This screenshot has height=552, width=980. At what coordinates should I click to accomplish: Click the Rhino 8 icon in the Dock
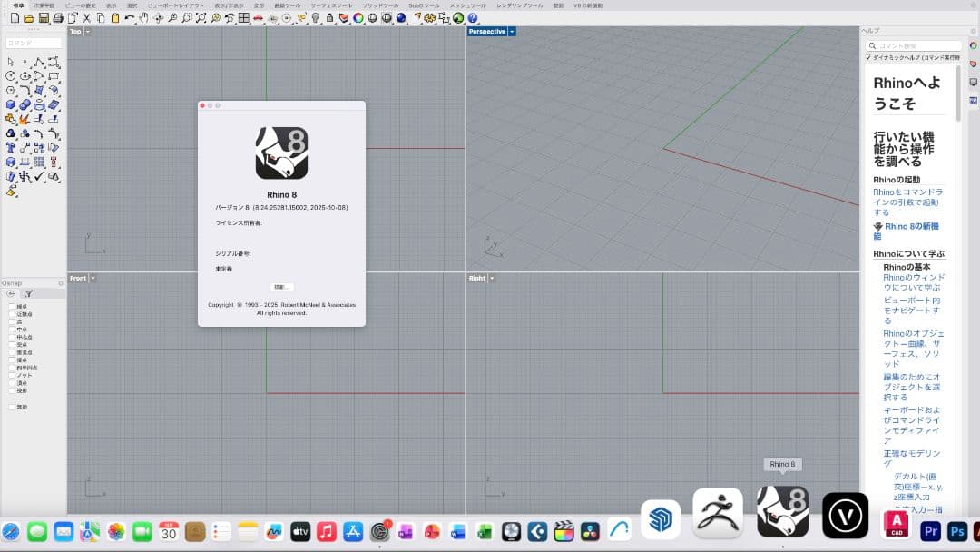[781, 513]
